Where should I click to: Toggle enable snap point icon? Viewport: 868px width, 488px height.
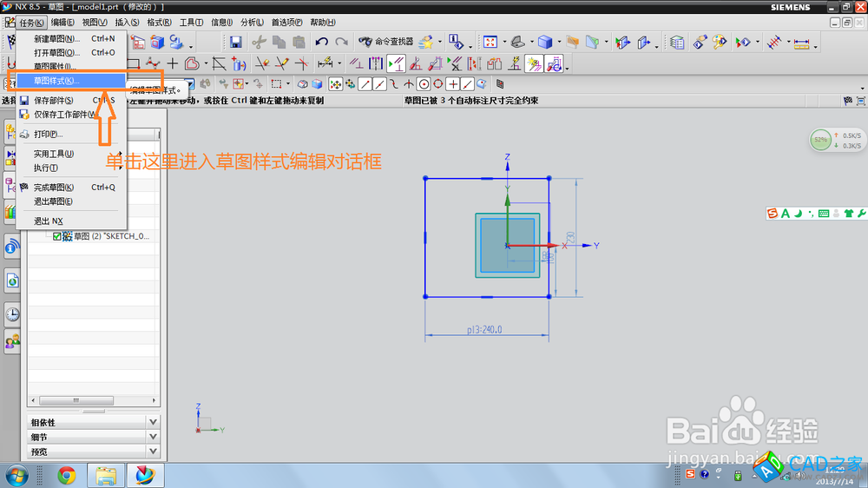click(335, 84)
